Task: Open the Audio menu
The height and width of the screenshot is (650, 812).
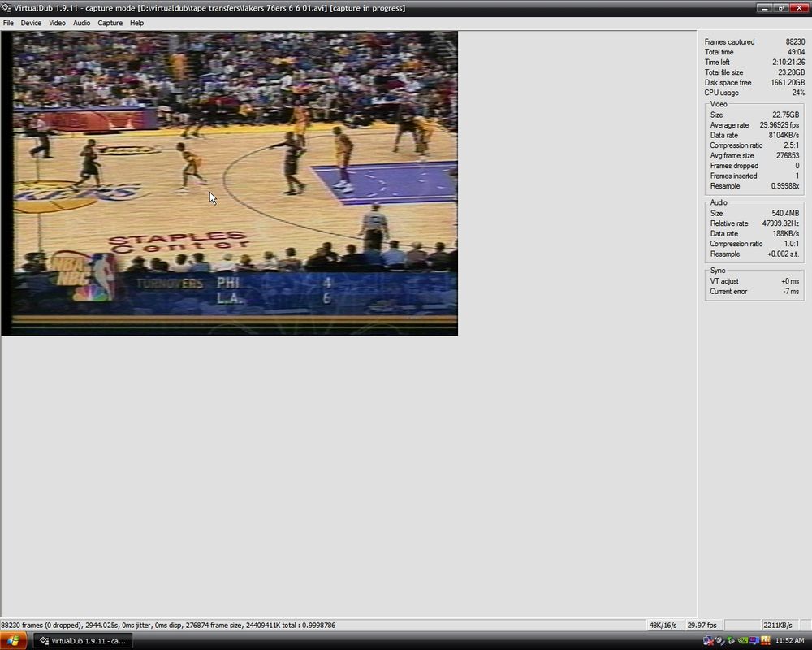Action: coord(81,23)
